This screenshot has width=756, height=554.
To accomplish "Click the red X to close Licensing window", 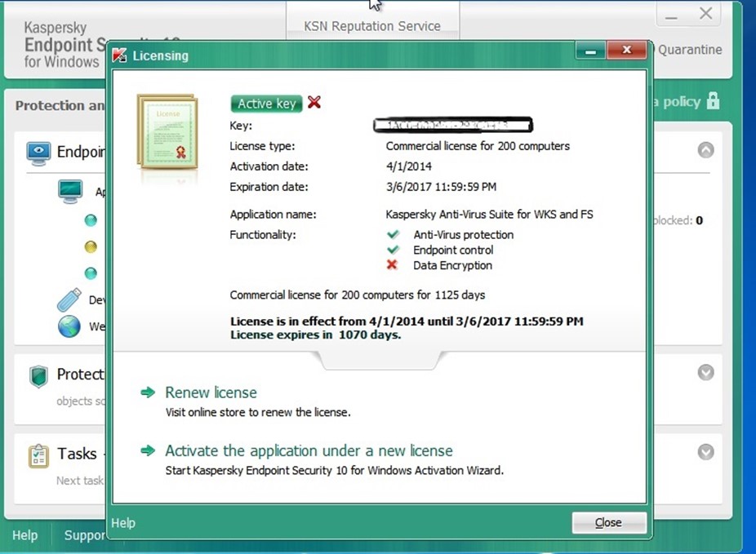I will [626, 50].
